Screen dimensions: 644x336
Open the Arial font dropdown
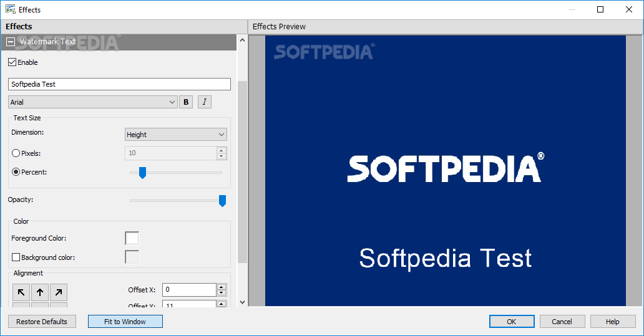(x=93, y=102)
